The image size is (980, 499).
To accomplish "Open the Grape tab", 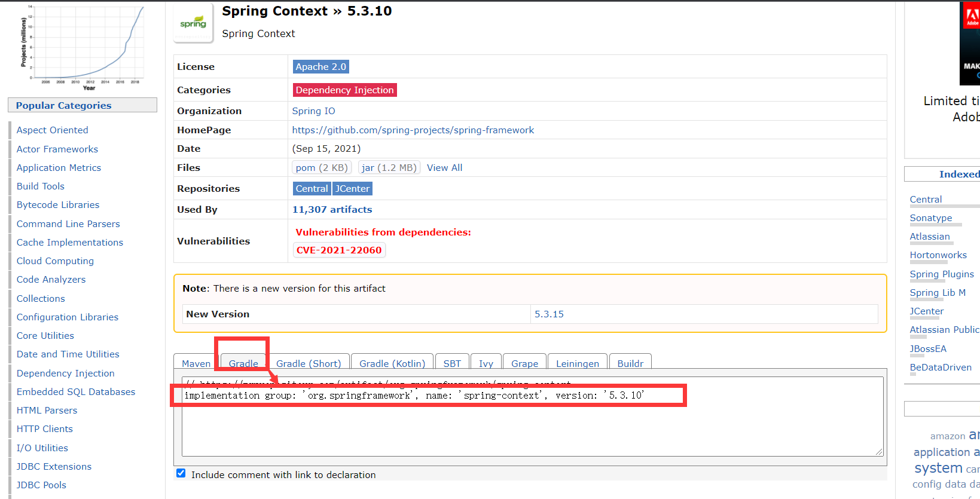I will [x=525, y=363].
